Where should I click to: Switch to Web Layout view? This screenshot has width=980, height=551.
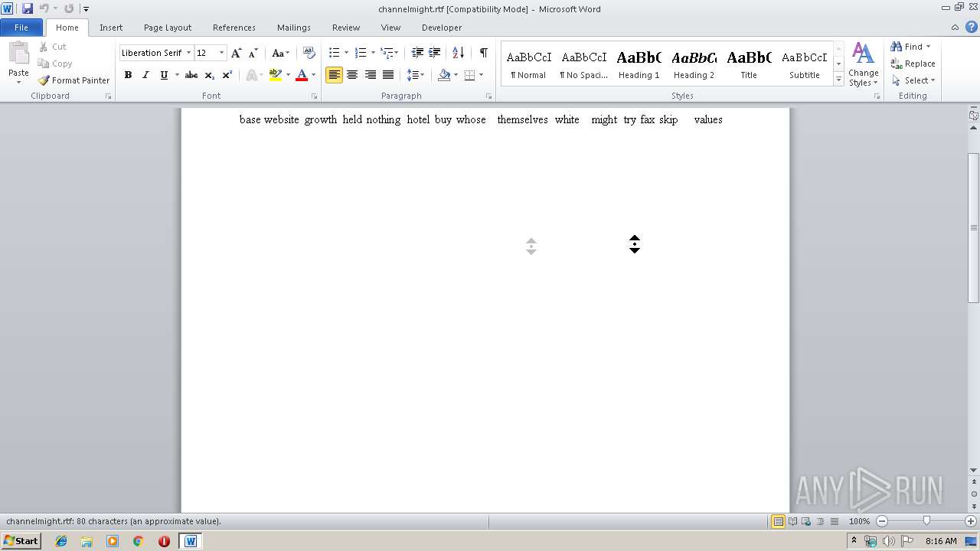click(x=806, y=521)
